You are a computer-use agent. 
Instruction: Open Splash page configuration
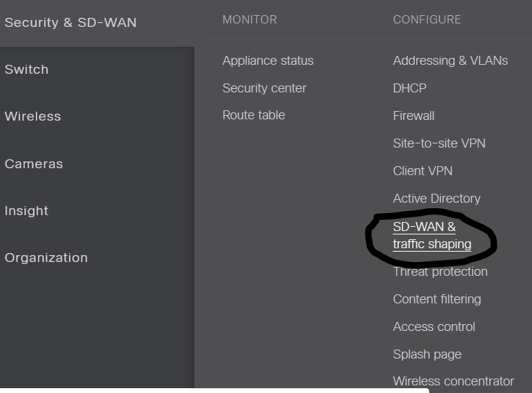click(x=427, y=354)
